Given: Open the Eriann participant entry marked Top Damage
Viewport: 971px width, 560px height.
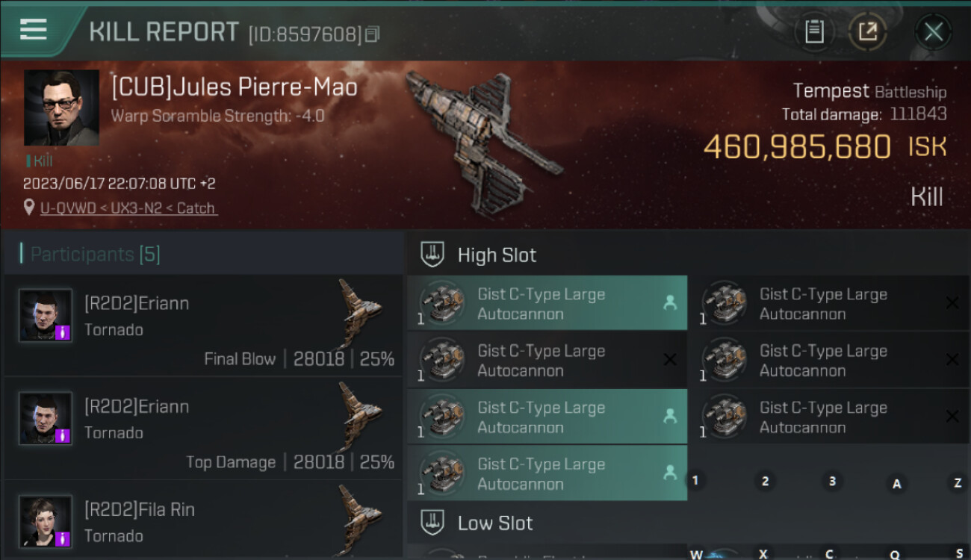Looking at the screenshot, I should [203, 429].
